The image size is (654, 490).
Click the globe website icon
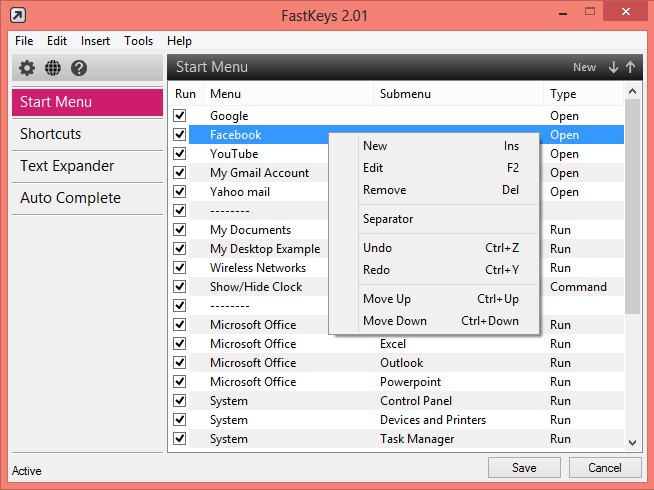pyautogui.click(x=53, y=68)
